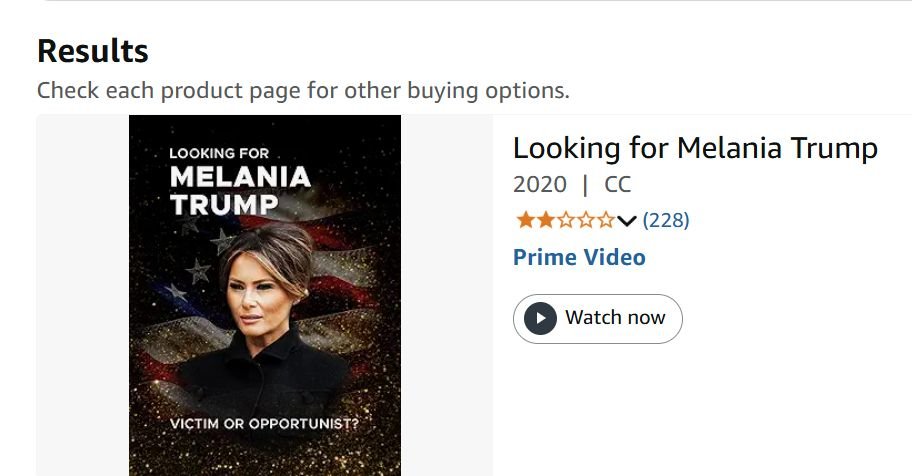Click the third empty star outline

pos(565,220)
